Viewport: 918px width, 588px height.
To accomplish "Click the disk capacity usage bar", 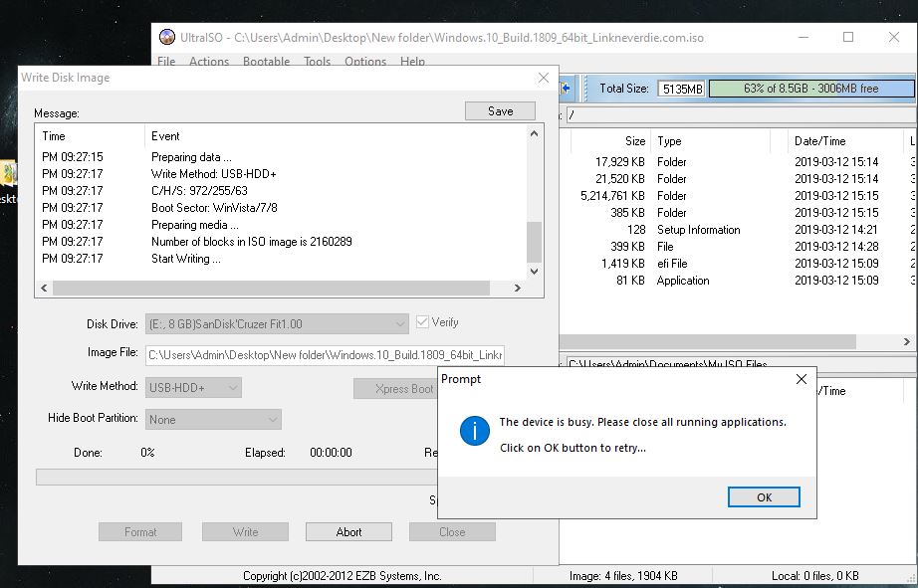I will coord(810,89).
